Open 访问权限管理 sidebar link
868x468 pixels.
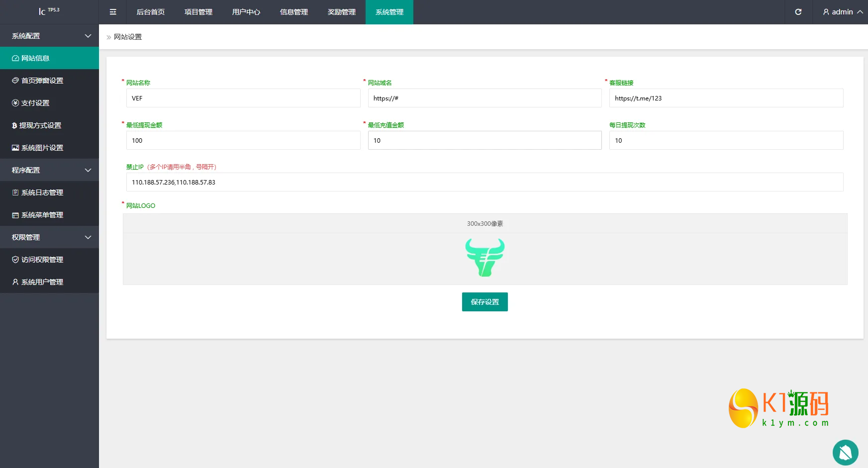tap(49, 260)
